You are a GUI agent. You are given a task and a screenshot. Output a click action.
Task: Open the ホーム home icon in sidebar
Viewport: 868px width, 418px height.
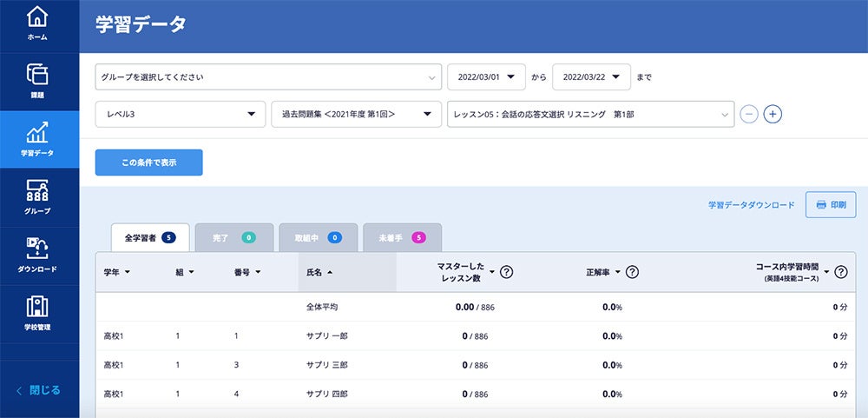pyautogui.click(x=38, y=17)
